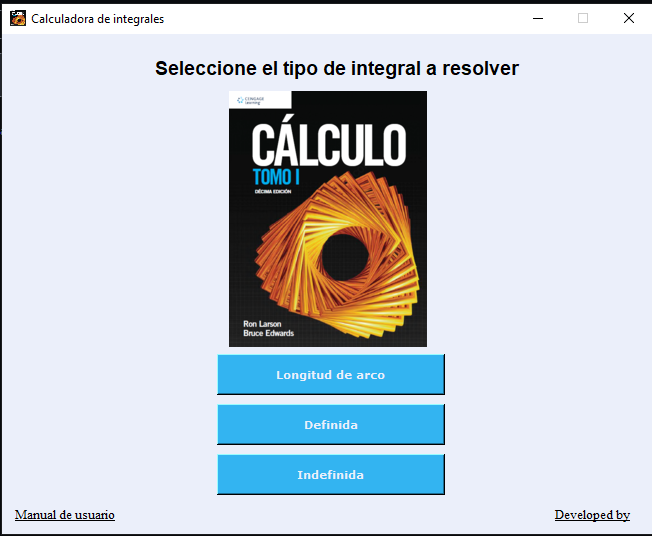Click the Calculadora de integrales window title
The height and width of the screenshot is (536, 652).
coord(98,19)
